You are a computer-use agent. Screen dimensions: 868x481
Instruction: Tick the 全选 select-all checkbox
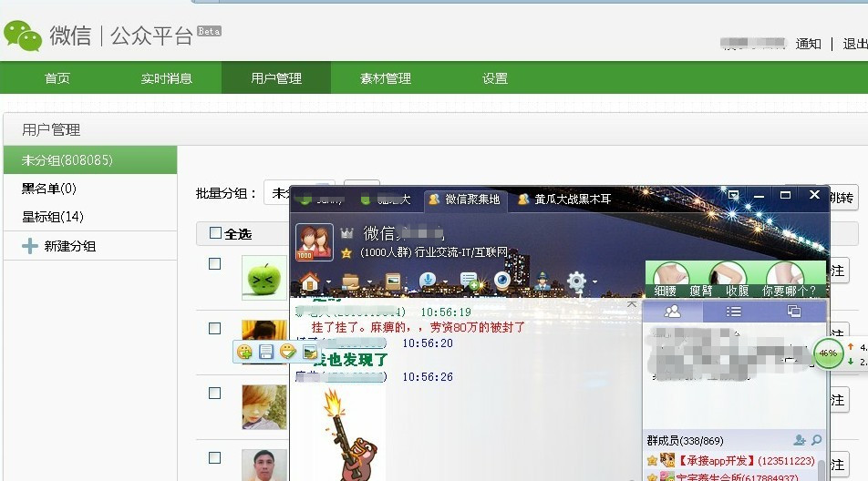(215, 233)
